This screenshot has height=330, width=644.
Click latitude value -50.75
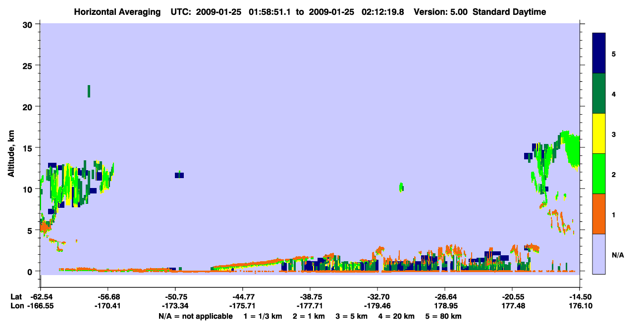coord(175,297)
